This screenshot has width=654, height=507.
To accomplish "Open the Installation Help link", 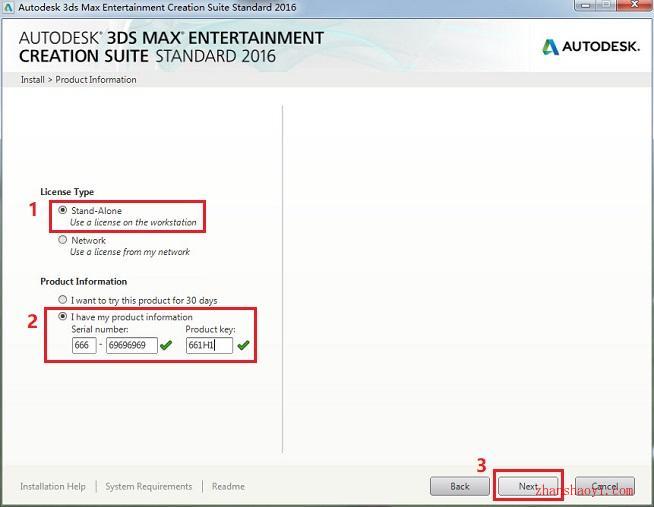I will pos(52,487).
